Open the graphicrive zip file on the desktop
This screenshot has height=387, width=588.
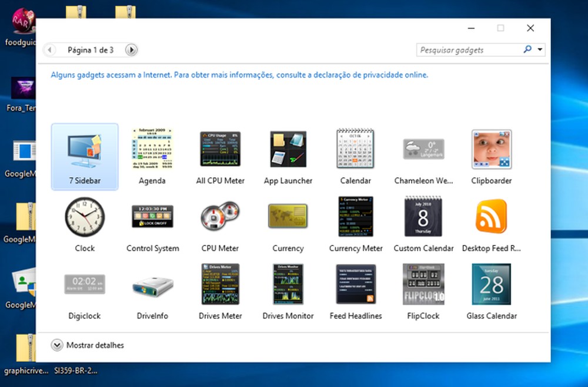25,352
